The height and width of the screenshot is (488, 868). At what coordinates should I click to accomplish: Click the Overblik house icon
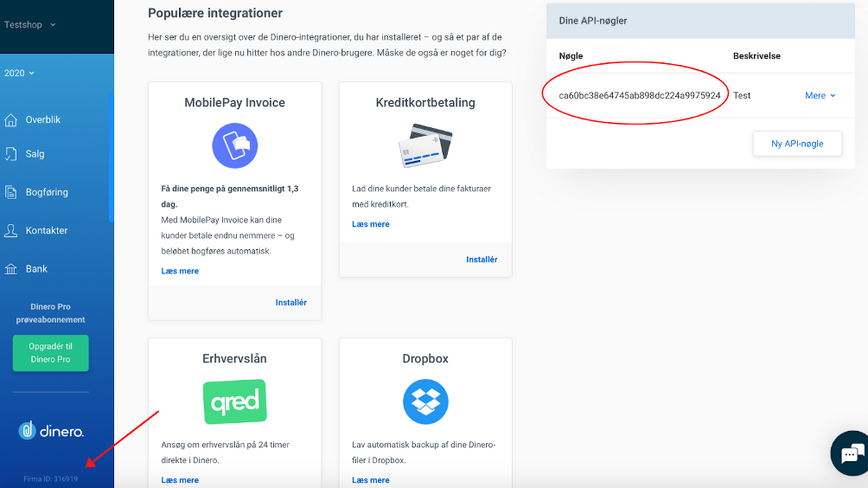[10, 120]
